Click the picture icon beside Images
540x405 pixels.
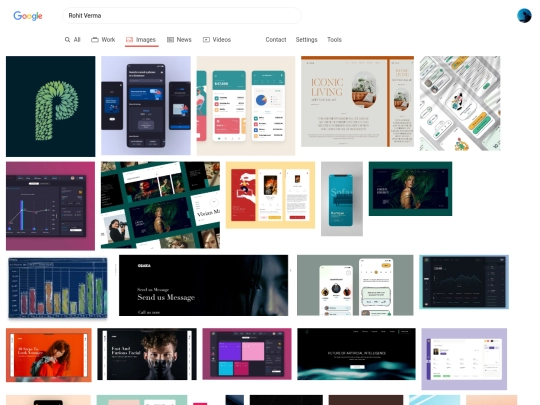[x=129, y=40]
